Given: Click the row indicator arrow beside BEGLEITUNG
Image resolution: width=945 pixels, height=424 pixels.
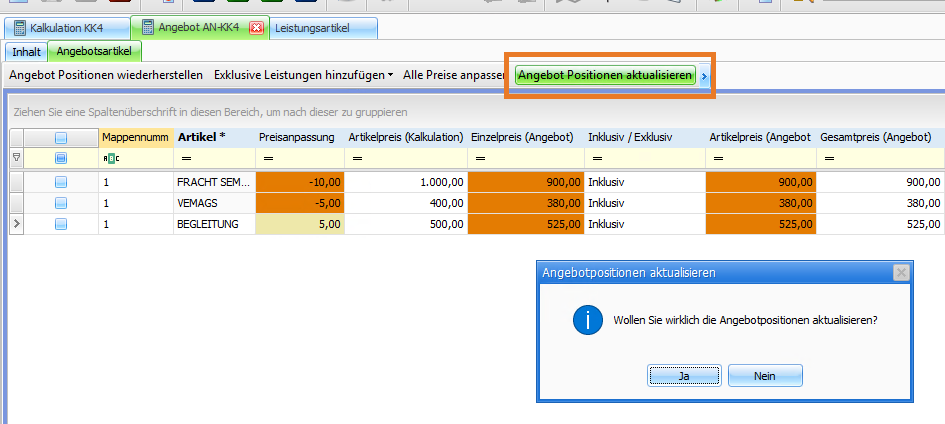Looking at the screenshot, I should (x=16, y=224).
